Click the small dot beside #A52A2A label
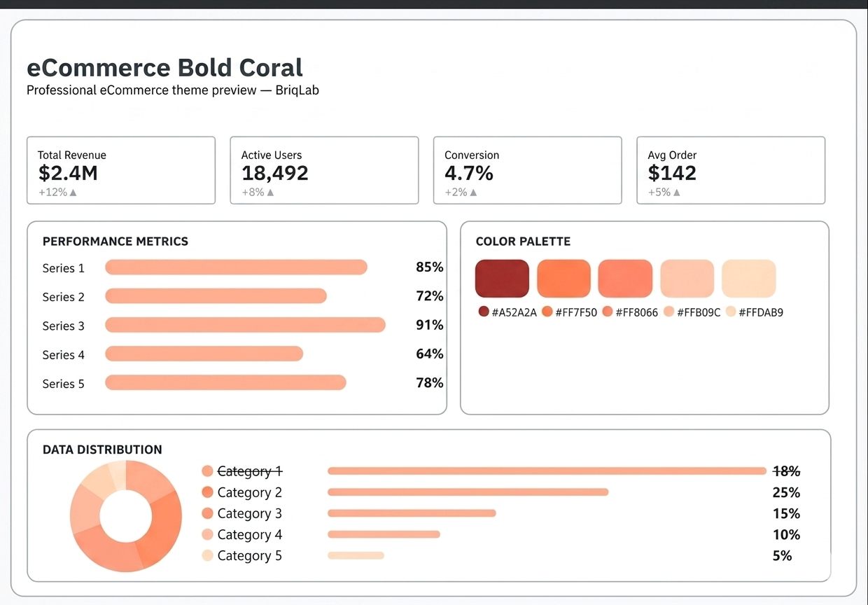This screenshot has height=605, width=868. pos(484,312)
